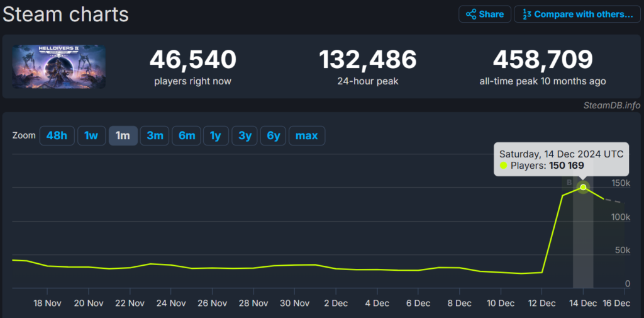Select the 3y zoom button

click(244, 135)
